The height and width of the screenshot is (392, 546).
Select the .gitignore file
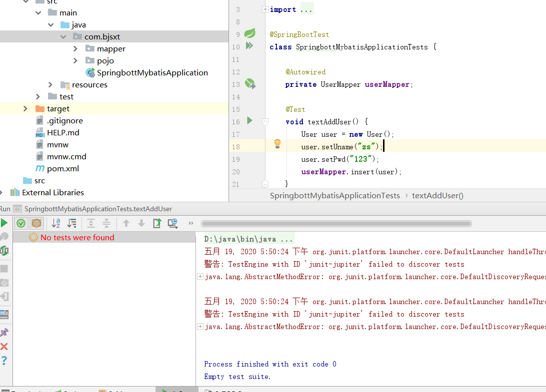pyautogui.click(x=65, y=121)
